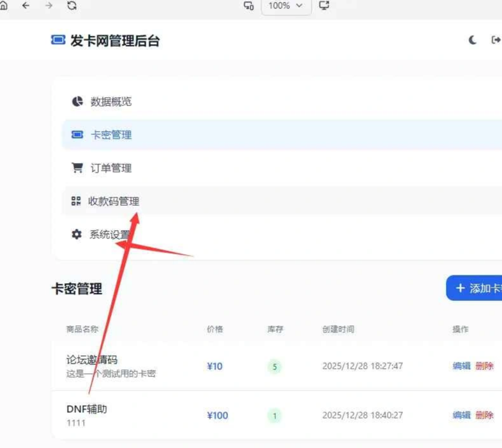Open 数据概览 menu item

coord(282,102)
